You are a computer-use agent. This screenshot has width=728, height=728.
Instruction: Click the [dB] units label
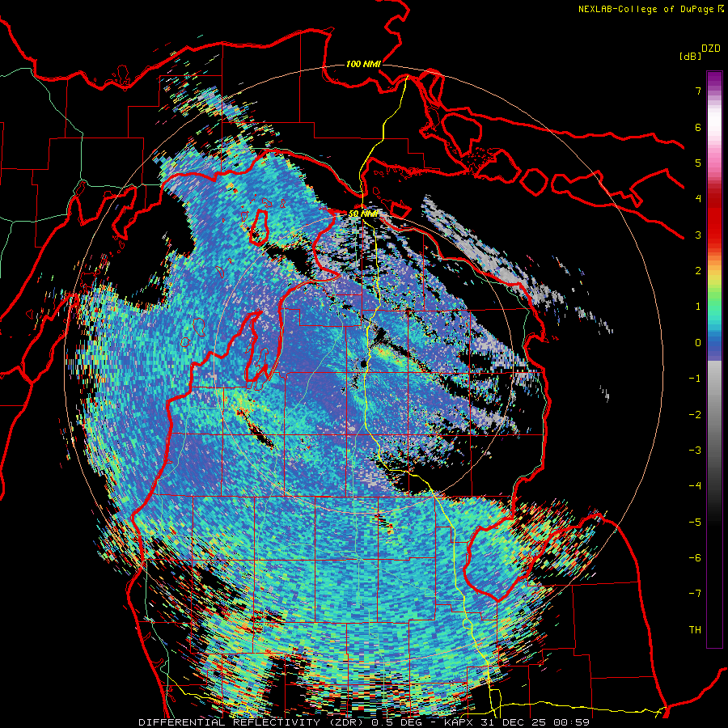[x=690, y=56]
